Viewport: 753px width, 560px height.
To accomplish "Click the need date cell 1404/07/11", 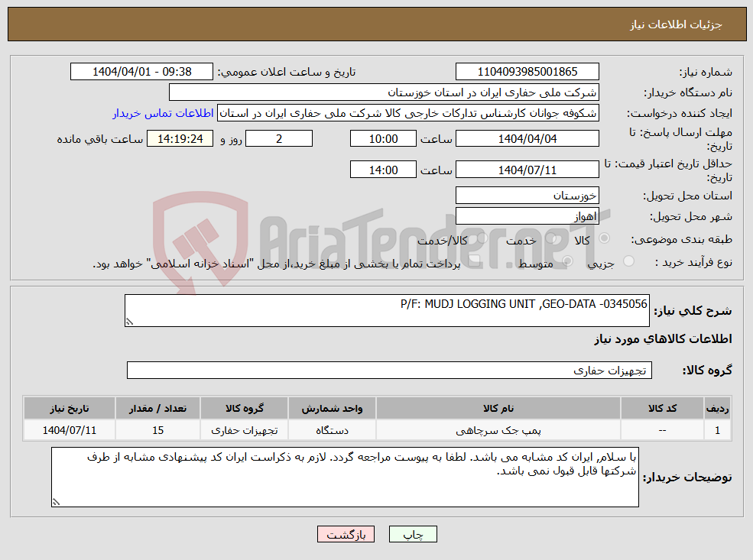I will tap(69, 430).
